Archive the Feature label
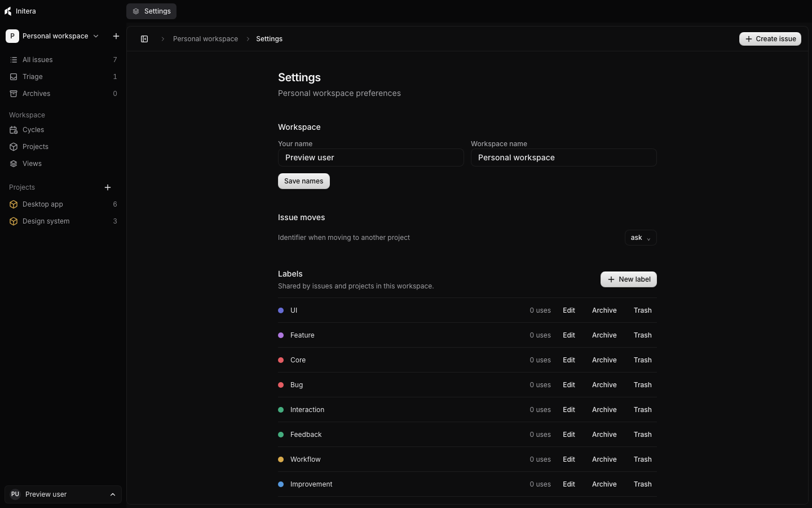Image resolution: width=812 pixels, height=508 pixels. click(604, 335)
